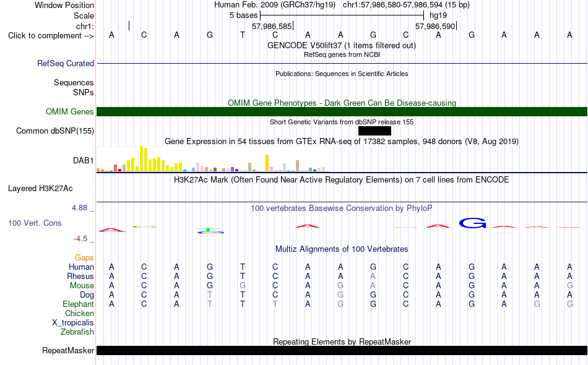Select the dark green OMIM Genes bar
The height and width of the screenshot is (365, 588).
point(342,112)
